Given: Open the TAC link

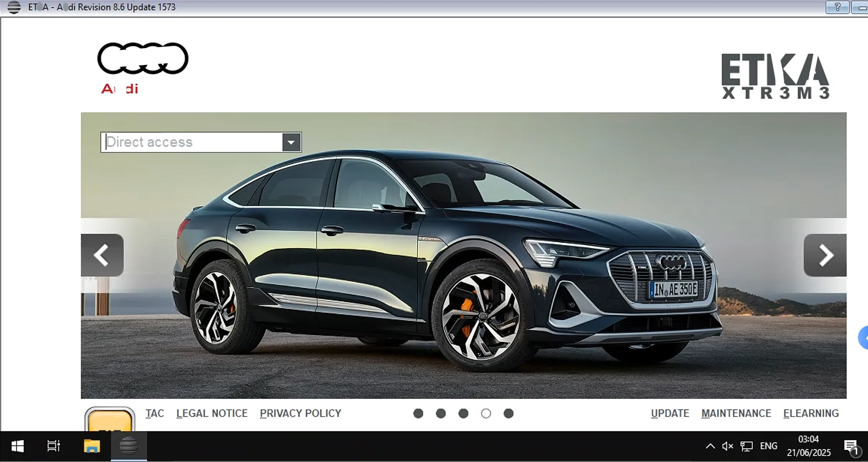Looking at the screenshot, I should point(155,413).
